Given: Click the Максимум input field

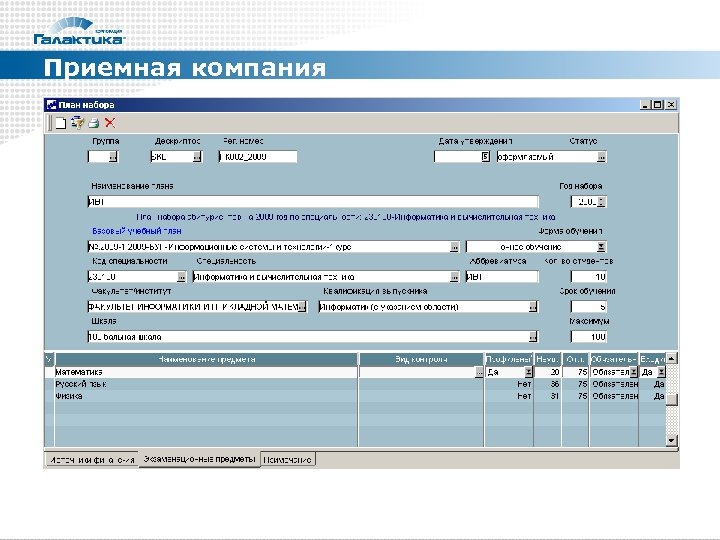Looking at the screenshot, I should pyautogui.click(x=588, y=337).
